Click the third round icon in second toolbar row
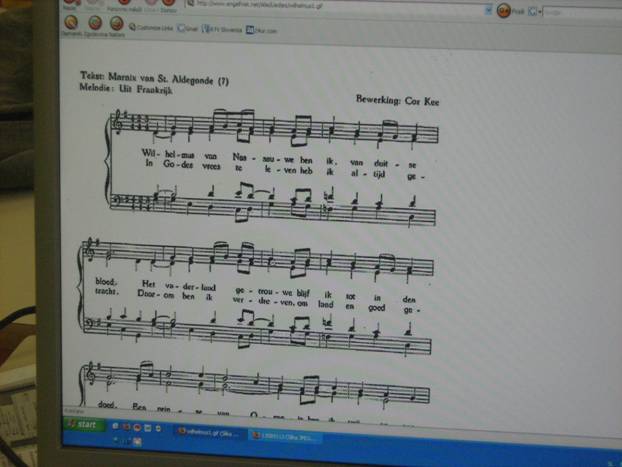 click(116, 22)
